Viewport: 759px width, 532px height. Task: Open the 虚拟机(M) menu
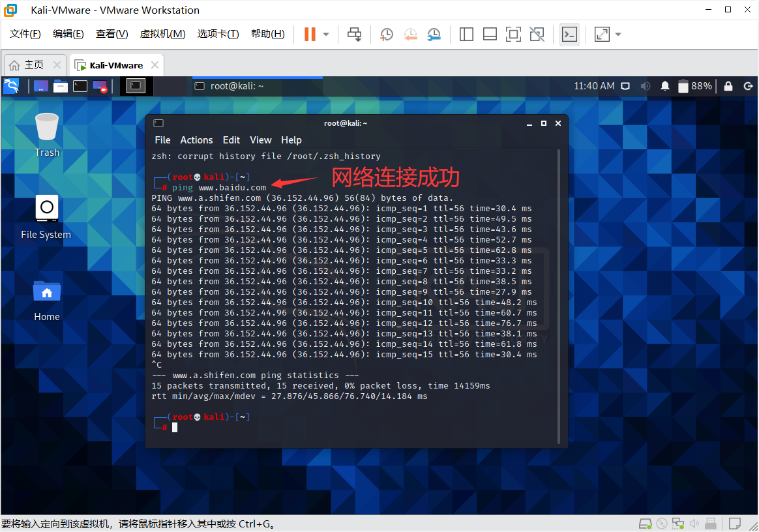tap(162, 34)
